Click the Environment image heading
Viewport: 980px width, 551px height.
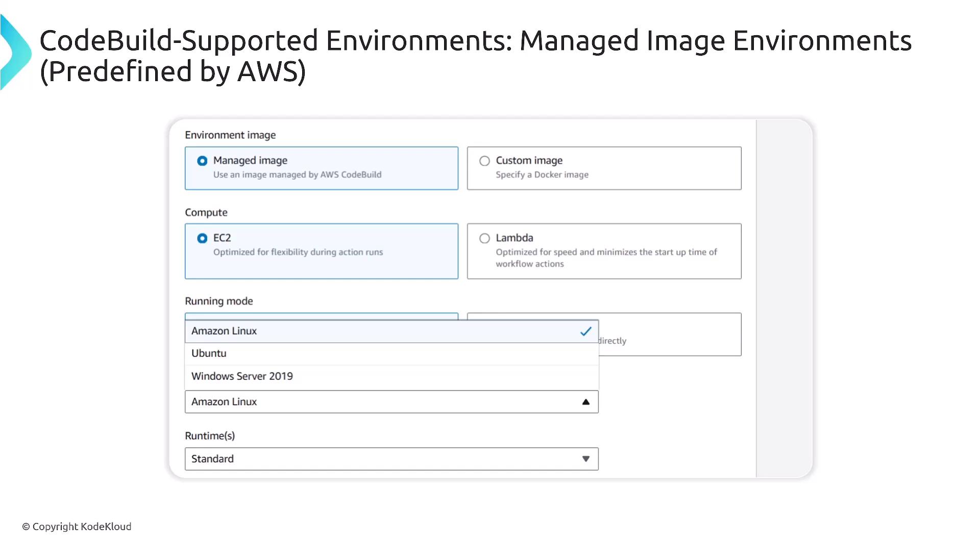[230, 135]
